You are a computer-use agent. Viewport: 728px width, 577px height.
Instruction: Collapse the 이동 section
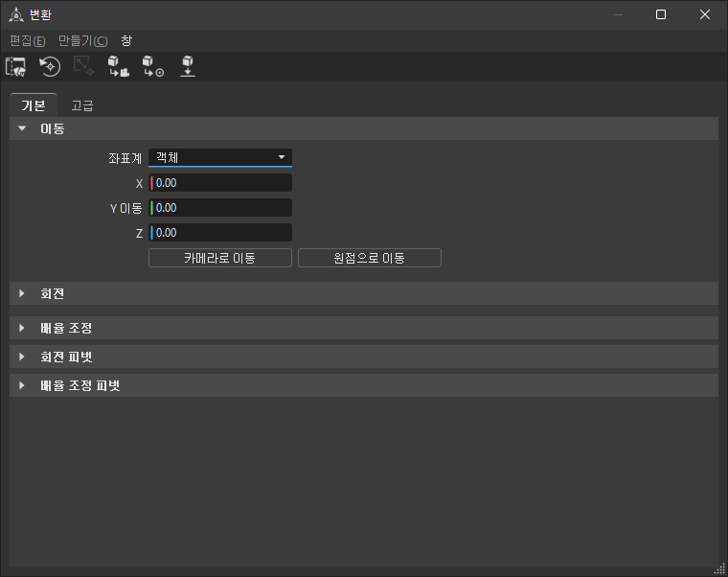pyautogui.click(x=364, y=128)
